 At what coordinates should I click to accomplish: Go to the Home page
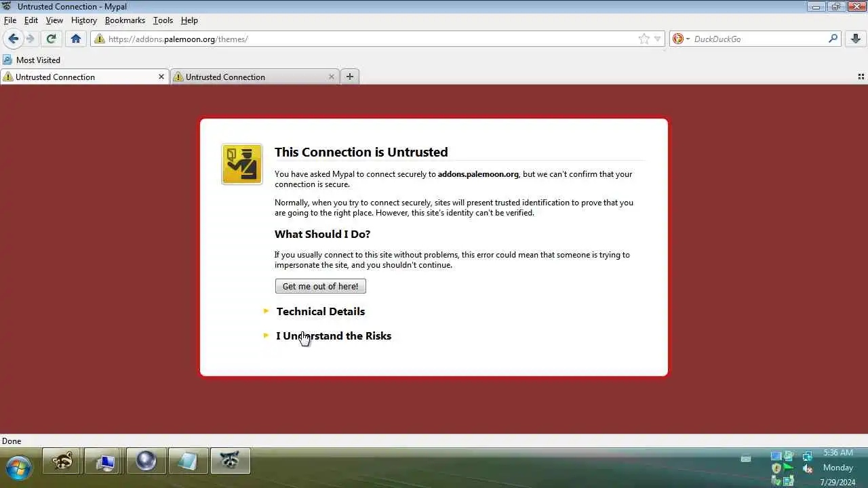[x=76, y=39]
